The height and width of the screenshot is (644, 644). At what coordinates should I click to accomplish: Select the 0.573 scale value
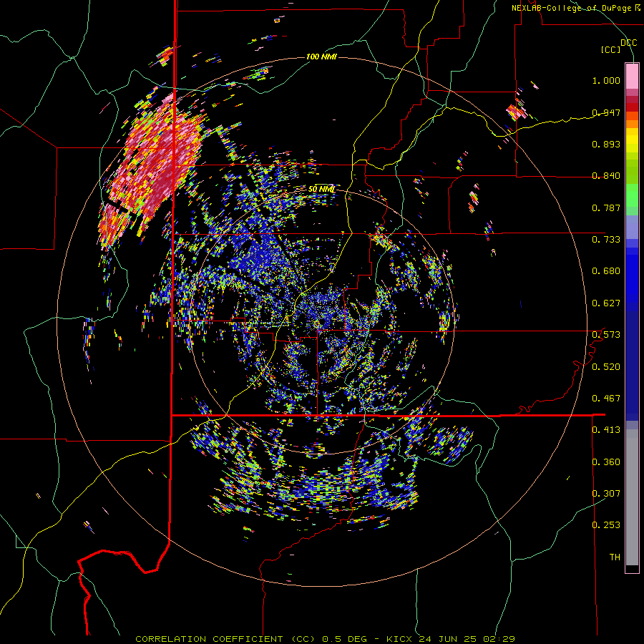pos(606,335)
